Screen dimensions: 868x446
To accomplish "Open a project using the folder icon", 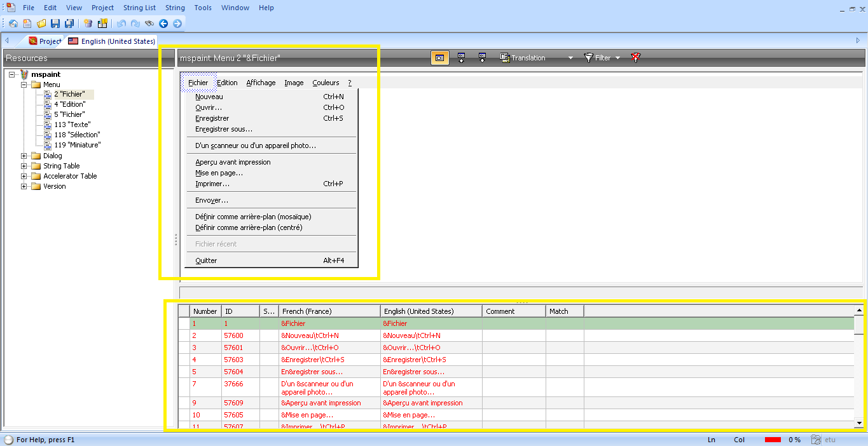I will click(41, 23).
